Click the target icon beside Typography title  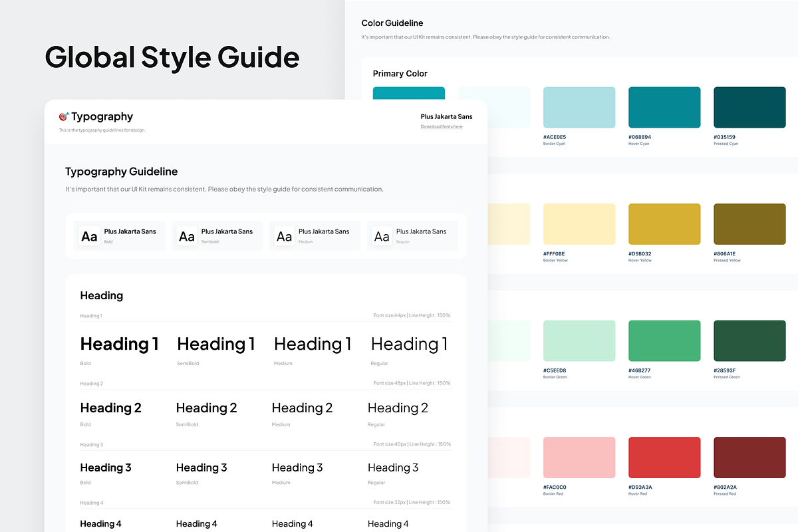point(64,116)
